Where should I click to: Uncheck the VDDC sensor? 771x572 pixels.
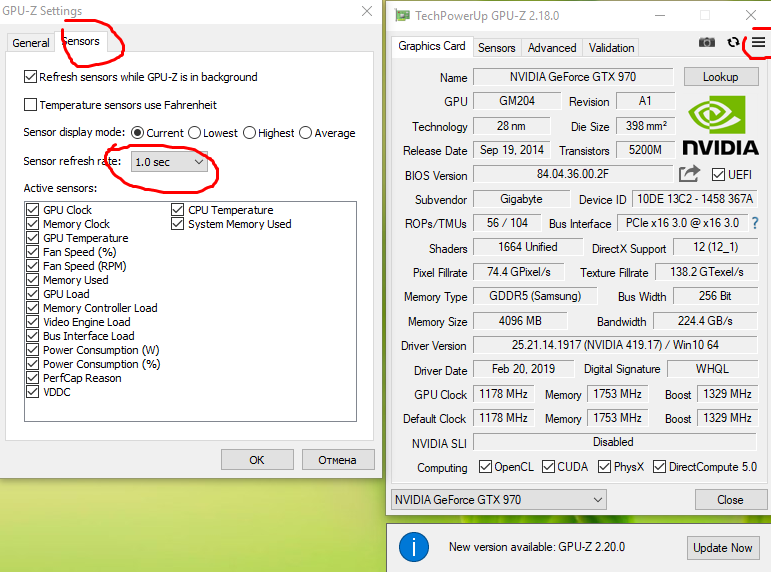(32, 392)
